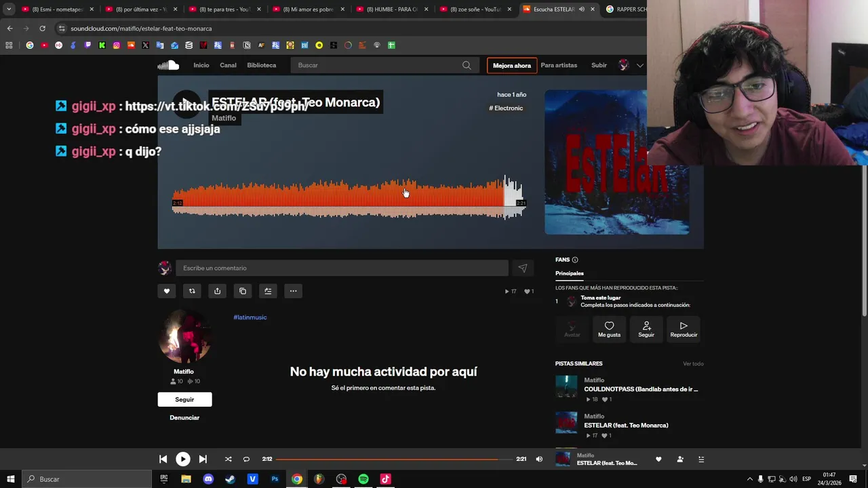The width and height of the screenshot is (868, 488).
Task: Click the volume speaker icon
Action: click(x=539, y=459)
